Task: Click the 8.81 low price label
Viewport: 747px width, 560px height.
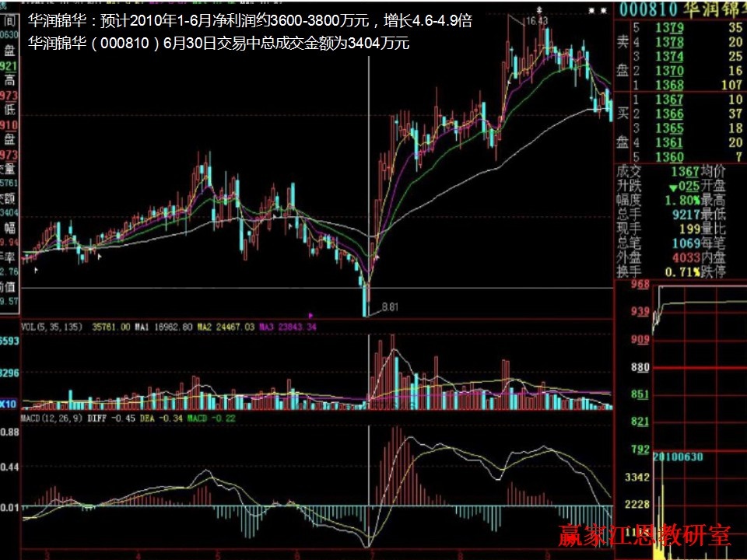Action: point(390,307)
